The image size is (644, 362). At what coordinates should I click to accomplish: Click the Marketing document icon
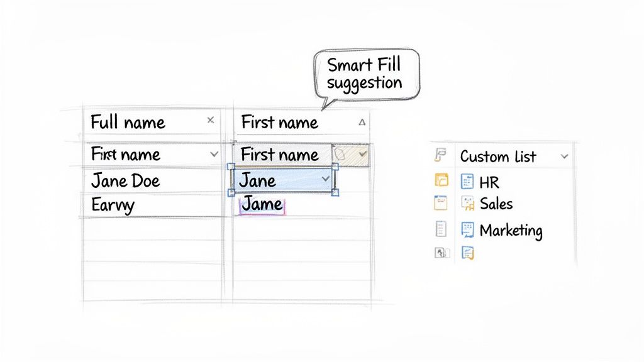tap(469, 229)
